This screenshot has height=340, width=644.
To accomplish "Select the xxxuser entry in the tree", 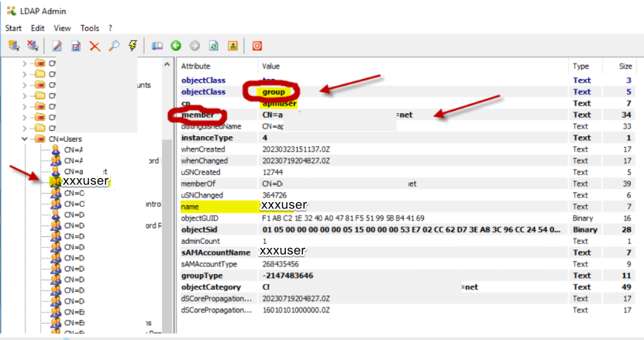I will click(x=85, y=181).
